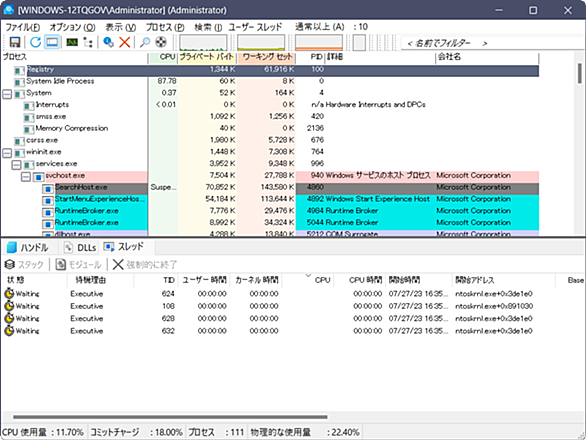Open the 検索(I) menu
586x440 pixels.
(x=208, y=27)
